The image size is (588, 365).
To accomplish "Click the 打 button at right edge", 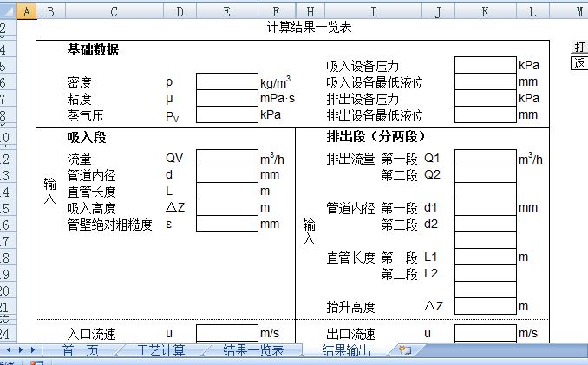I will (x=579, y=47).
